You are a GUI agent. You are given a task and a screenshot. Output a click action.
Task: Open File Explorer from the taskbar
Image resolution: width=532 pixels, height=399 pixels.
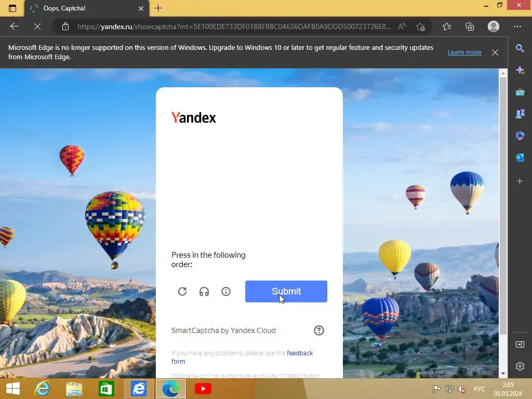[x=74, y=389]
